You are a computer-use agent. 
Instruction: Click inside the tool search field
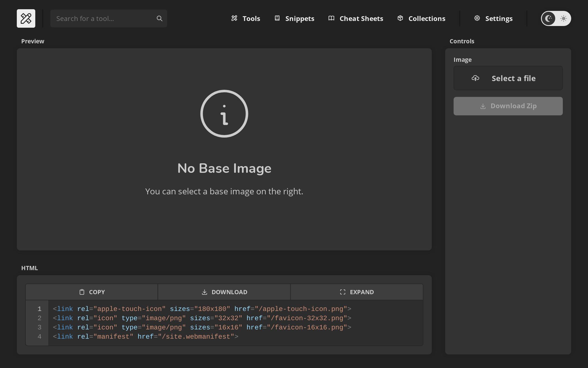(104, 18)
